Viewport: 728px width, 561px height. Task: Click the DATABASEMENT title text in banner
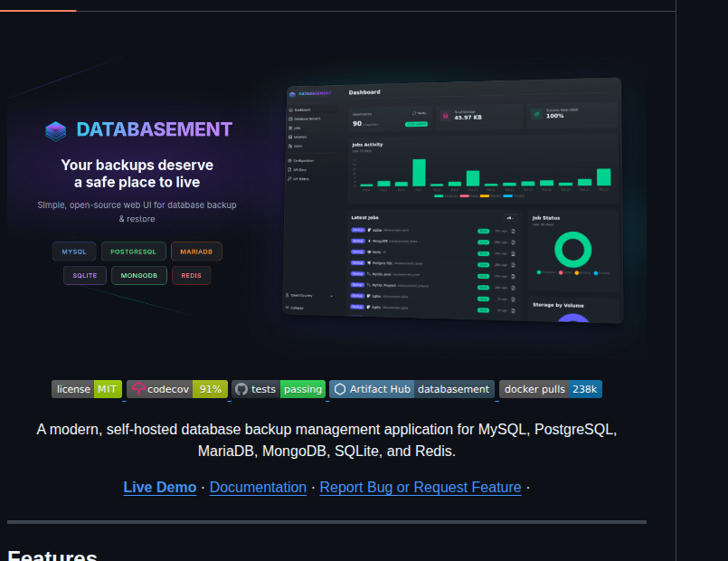[154, 129]
